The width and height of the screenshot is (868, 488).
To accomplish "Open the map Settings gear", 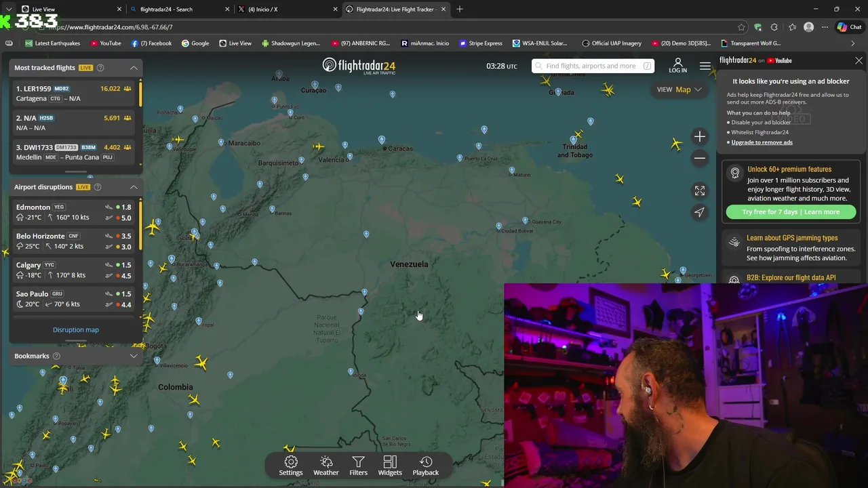I will [x=290, y=466].
